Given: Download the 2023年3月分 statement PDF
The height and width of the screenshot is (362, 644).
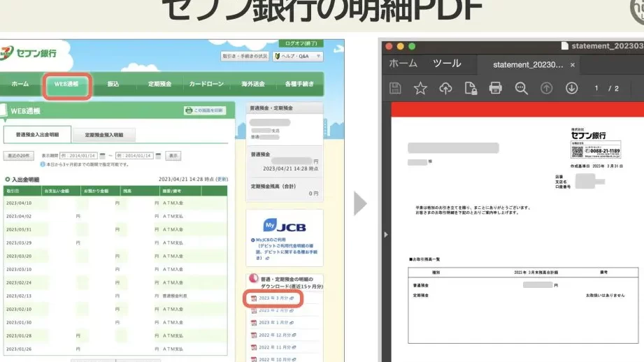Looking at the screenshot, I should 273,298.
